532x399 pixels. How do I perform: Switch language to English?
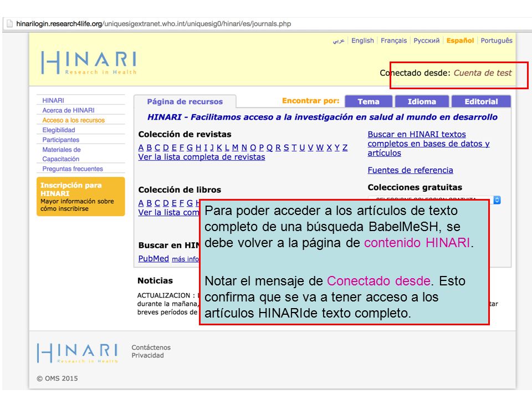click(362, 40)
